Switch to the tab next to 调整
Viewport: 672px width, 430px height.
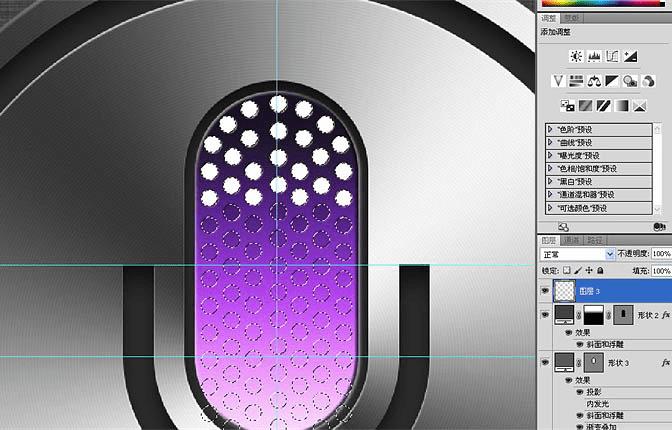tap(571, 18)
